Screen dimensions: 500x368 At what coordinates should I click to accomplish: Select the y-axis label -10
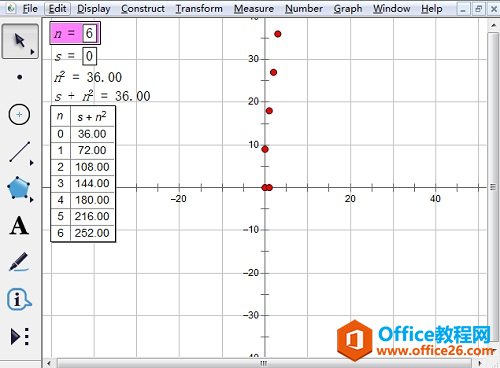pyautogui.click(x=251, y=230)
